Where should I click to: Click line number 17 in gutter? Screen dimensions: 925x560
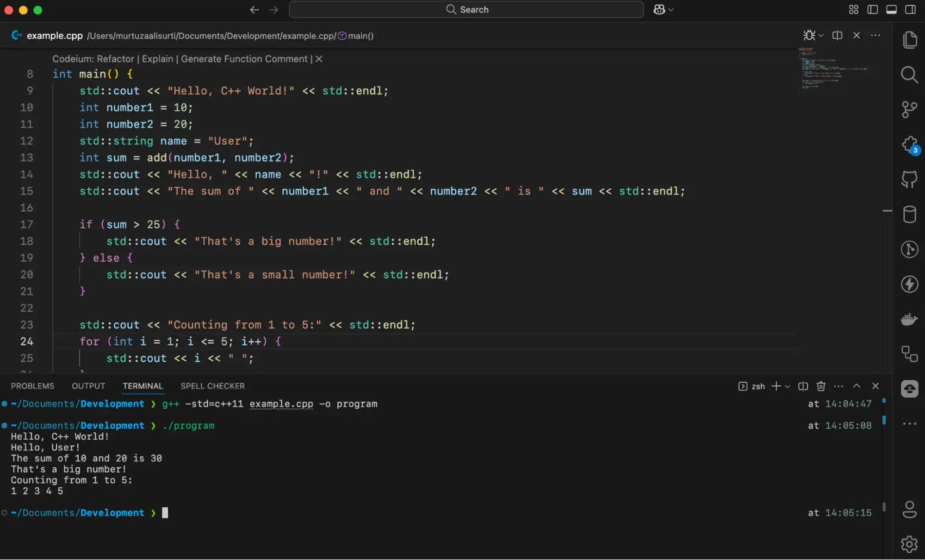click(27, 224)
